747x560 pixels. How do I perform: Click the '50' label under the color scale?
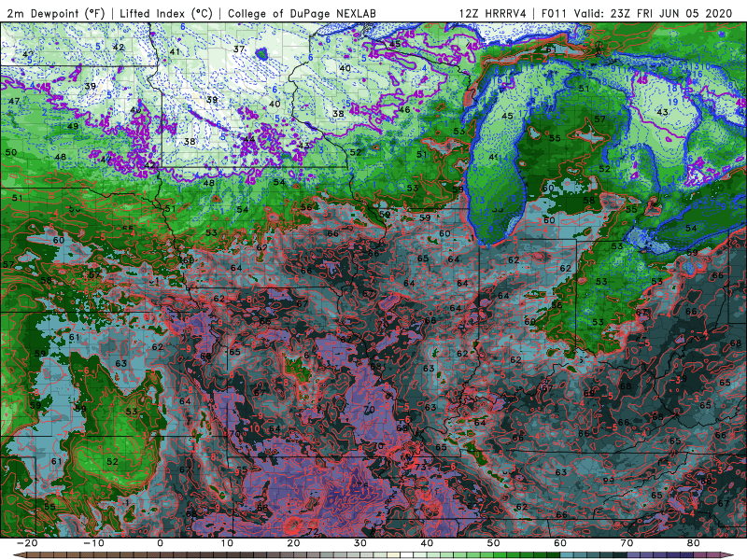[x=494, y=543]
